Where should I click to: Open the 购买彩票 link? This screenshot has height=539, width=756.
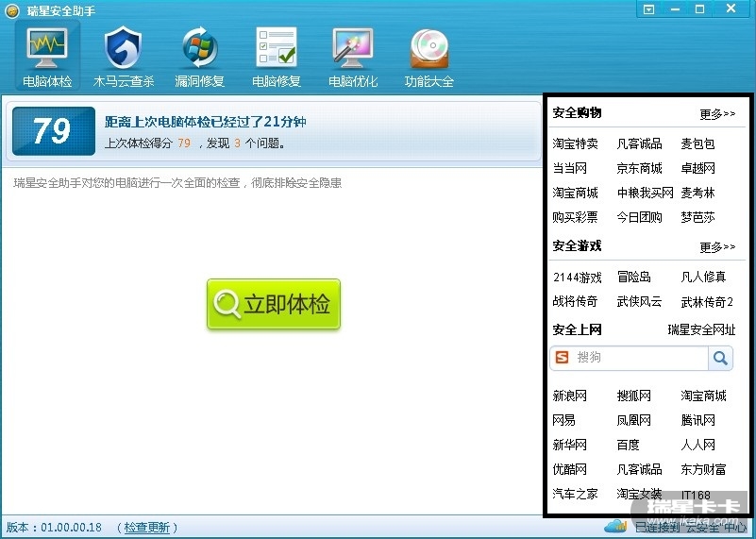click(x=575, y=217)
